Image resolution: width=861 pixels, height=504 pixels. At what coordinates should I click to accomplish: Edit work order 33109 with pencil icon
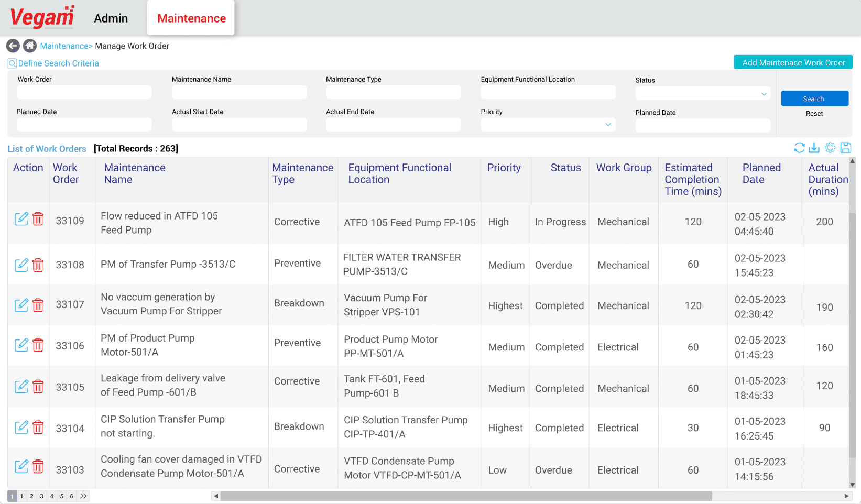[x=21, y=219]
